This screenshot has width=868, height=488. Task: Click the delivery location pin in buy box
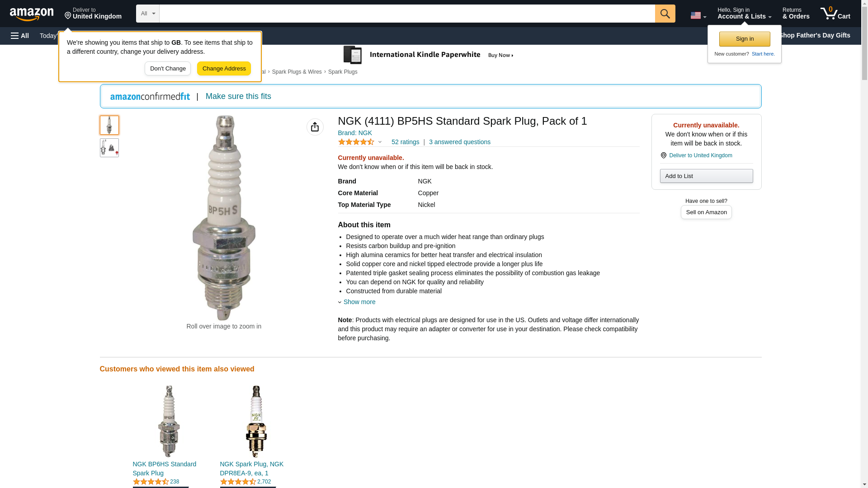[x=663, y=155]
